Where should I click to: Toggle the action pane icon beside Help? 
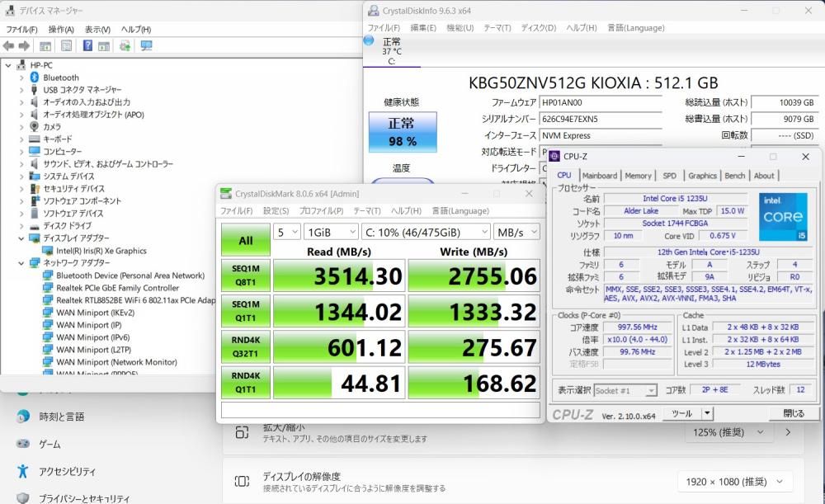(104, 46)
